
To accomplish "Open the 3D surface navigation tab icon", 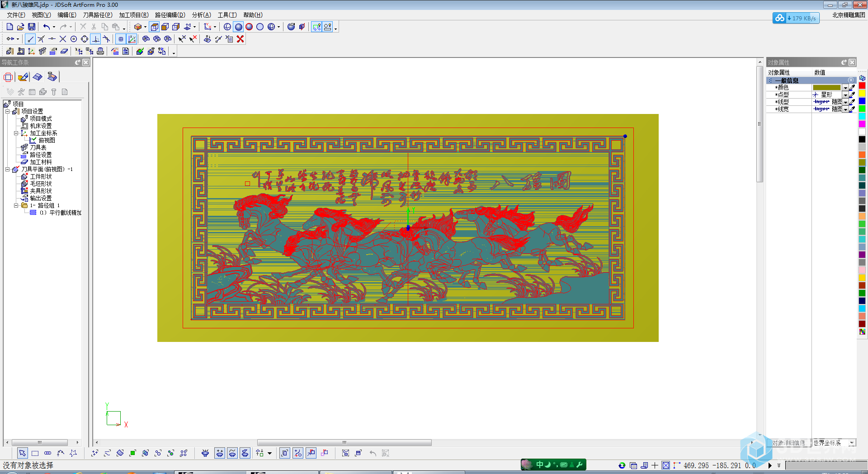I will pyautogui.click(x=38, y=77).
